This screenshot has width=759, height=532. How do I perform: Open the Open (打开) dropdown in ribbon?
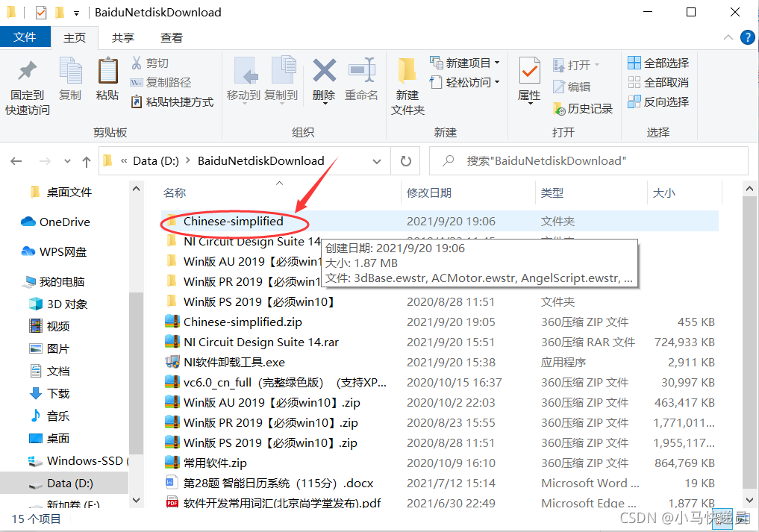tap(596, 65)
